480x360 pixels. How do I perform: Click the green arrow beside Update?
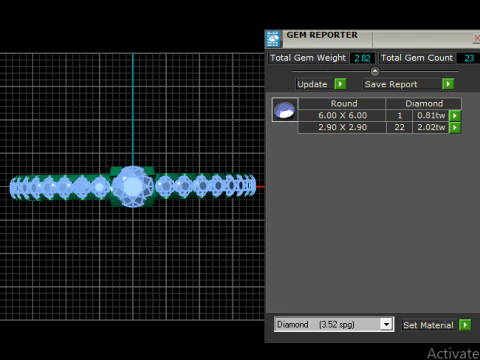pos(340,84)
